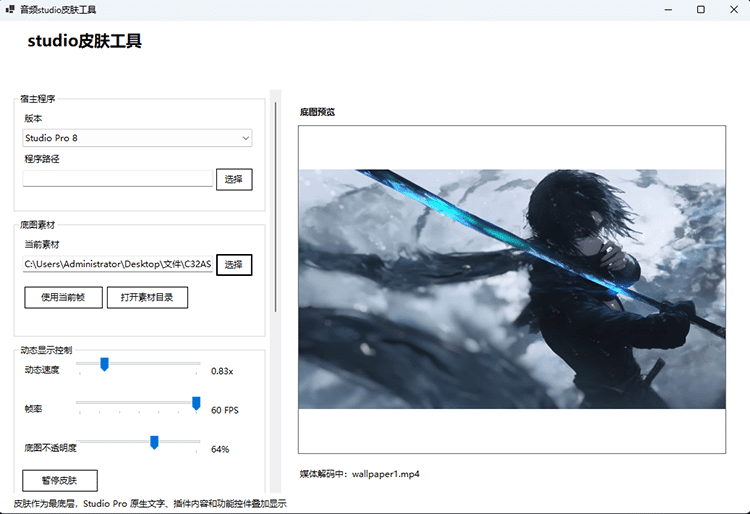Click the 底图素材 group label
This screenshot has height=514, width=750.
coord(38,225)
